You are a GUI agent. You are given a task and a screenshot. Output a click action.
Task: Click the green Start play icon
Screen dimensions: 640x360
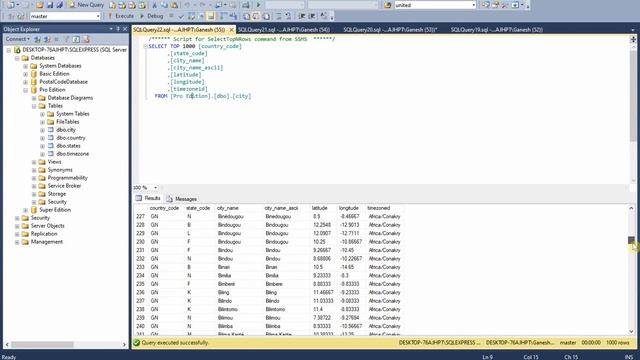tap(258, 5)
